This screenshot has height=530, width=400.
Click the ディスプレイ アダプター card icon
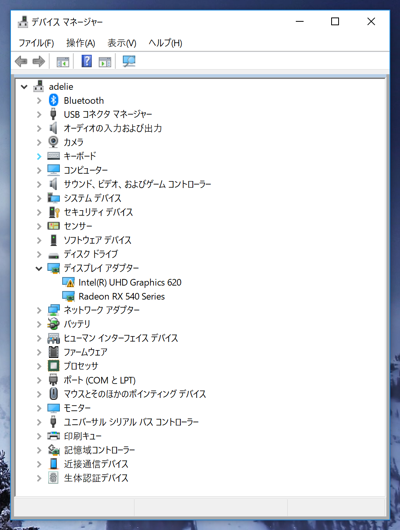54,268
